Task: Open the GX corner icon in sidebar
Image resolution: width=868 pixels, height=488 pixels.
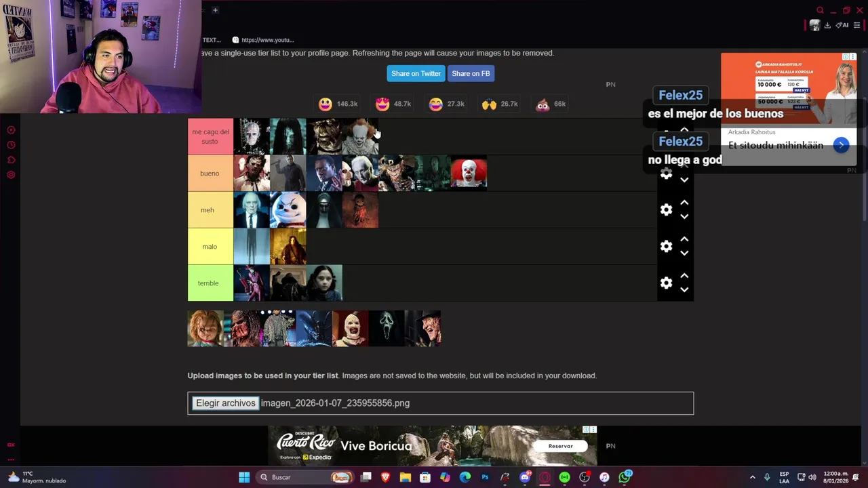Action: pos(11,445)
